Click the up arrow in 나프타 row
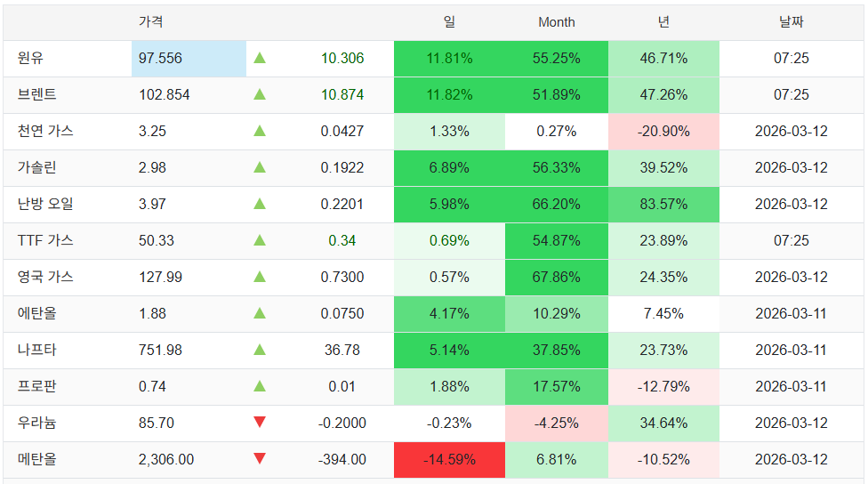Screen dimensions: 868x484 click(260, 350)
